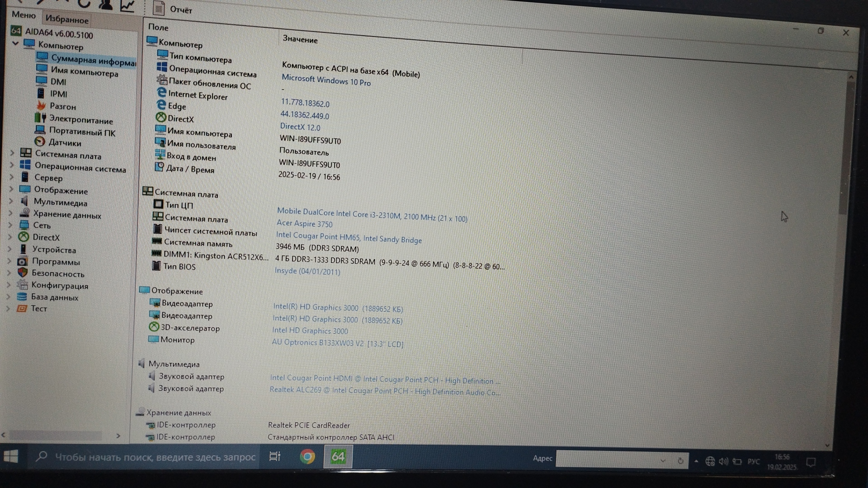Open the Intel Cougar Point HM65 chipset link
The width and height of the screenshot is (868, 488).
point(349,237)
